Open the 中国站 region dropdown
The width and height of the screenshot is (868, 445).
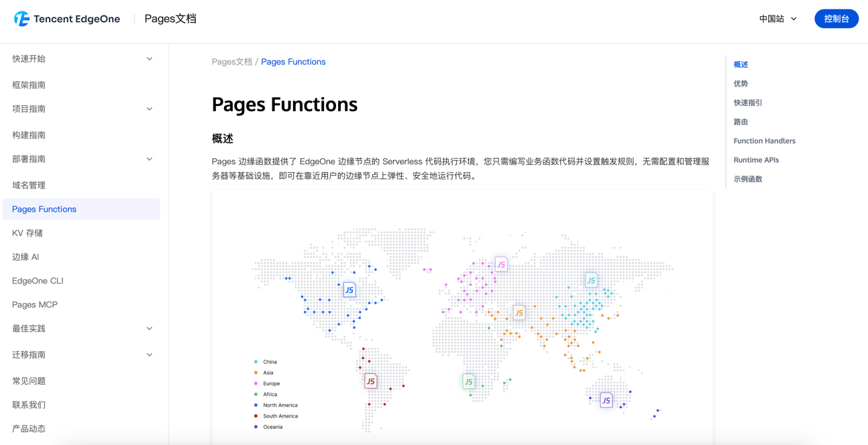click(x=778, y=19)
